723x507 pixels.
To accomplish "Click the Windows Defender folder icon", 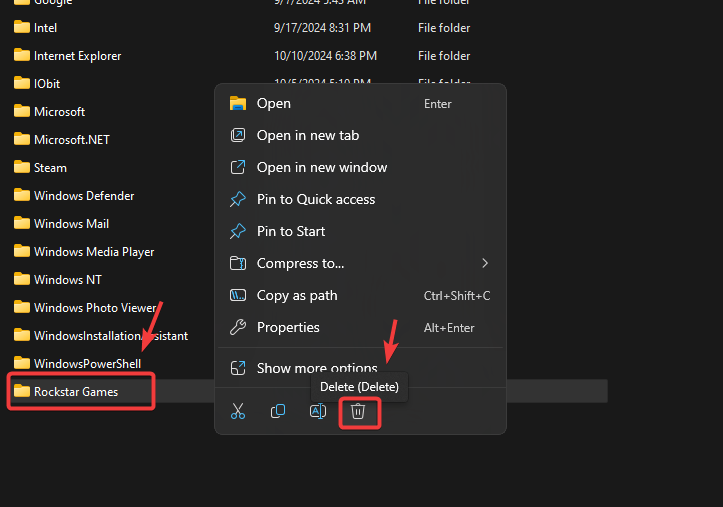I will (x=21, y=195).
